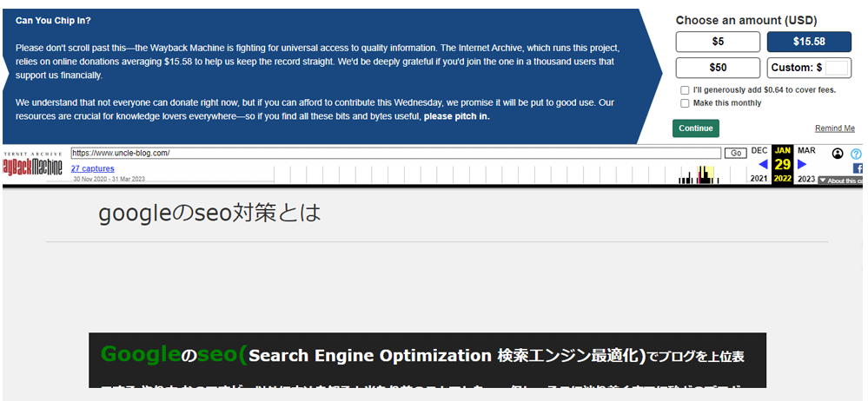Screen dimensions: 868x401
Task: Open the 27 captures link
Action: click(x=92, y=168)
